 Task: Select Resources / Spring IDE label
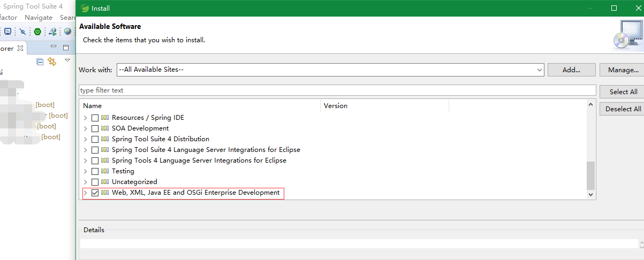pos(148,118)
